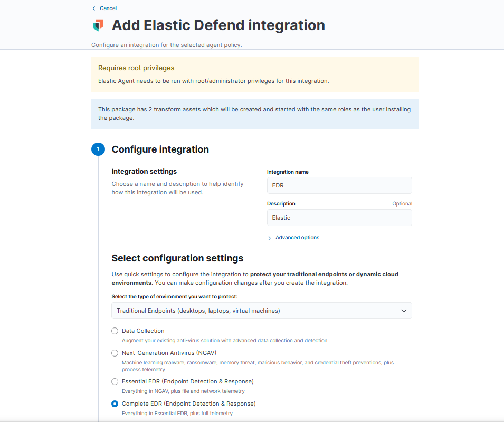Click the Elastic Defend shield logo
This screenshot has height=422, width=504.
click(98, 25)
